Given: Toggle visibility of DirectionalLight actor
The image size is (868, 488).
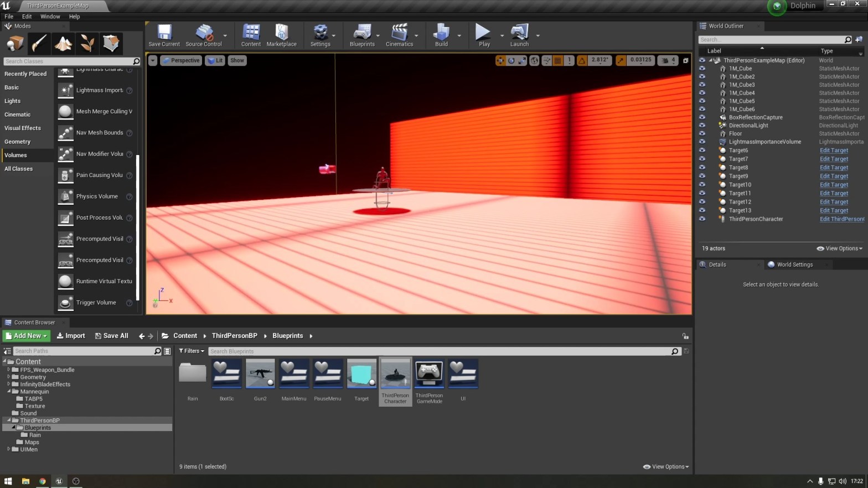Looking at the screenshot, I should coord(702,126).
